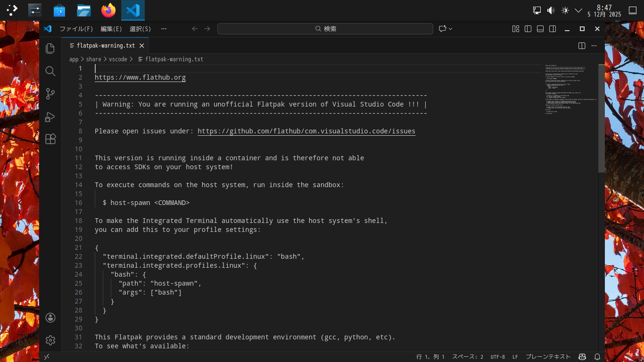The width and height of the screenshot is (644, 362).
Task: Open the clock showing 8:47
Action: coord(604,10)
